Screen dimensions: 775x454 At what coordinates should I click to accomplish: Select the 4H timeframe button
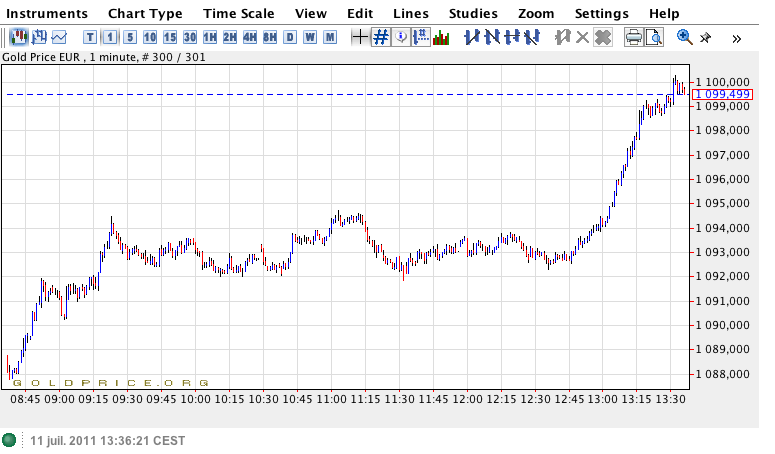coord(250,38)
